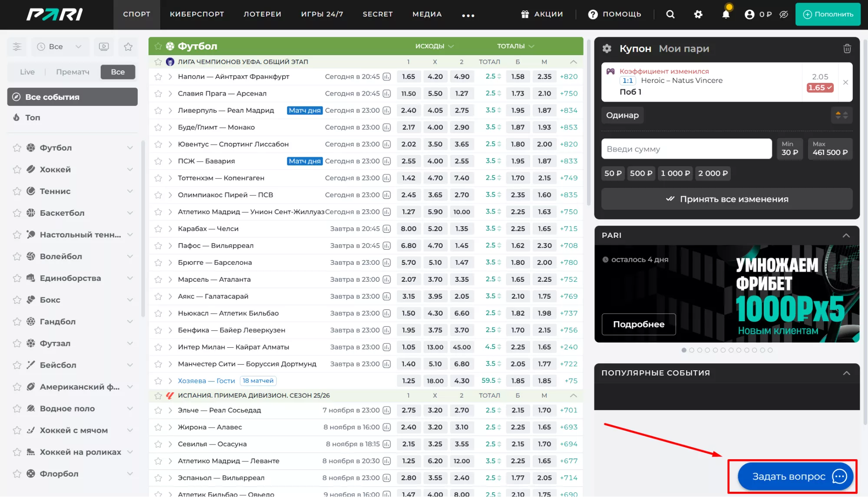Hide balance with the crossed-eye icon
Screen dimensions: 868x497
coord(784,14)
